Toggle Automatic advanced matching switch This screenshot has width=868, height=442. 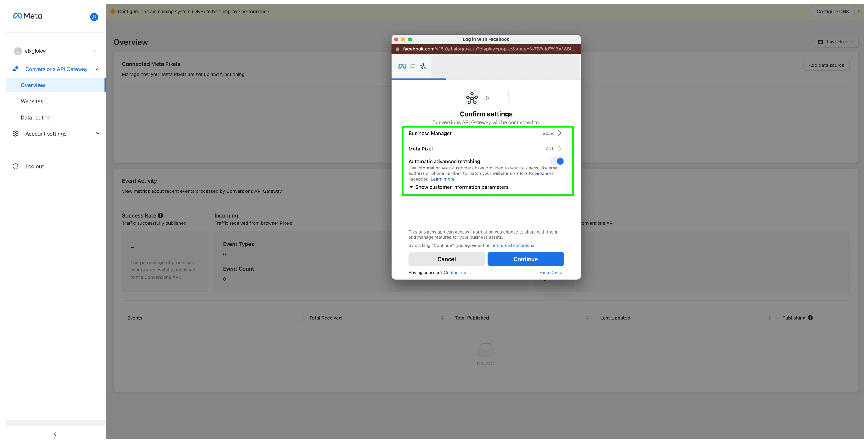tap(557, 161)
